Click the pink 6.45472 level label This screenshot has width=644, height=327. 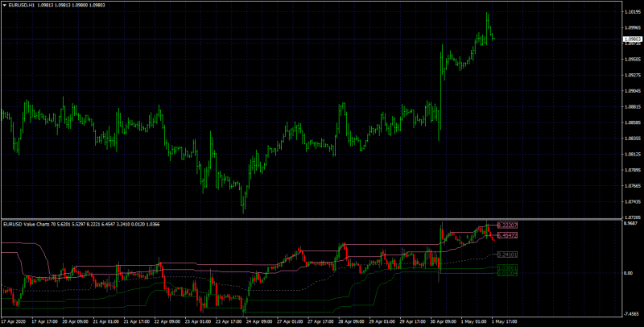click(507, 235)
